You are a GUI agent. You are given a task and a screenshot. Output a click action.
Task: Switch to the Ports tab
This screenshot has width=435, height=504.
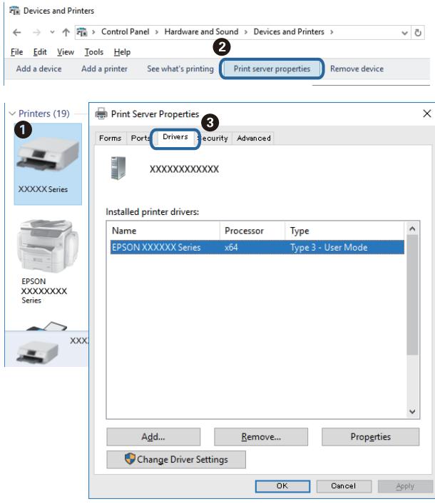coord(140,138)
